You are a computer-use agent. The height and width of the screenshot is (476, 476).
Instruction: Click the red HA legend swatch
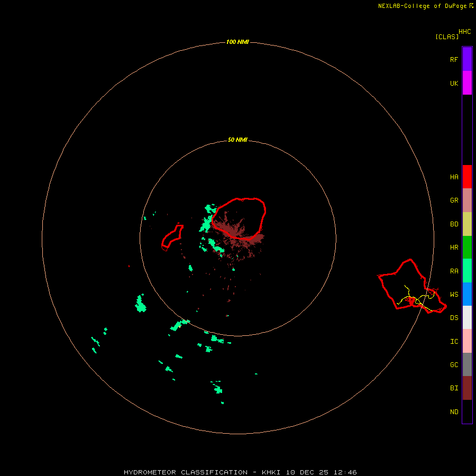tap(467, 177)
